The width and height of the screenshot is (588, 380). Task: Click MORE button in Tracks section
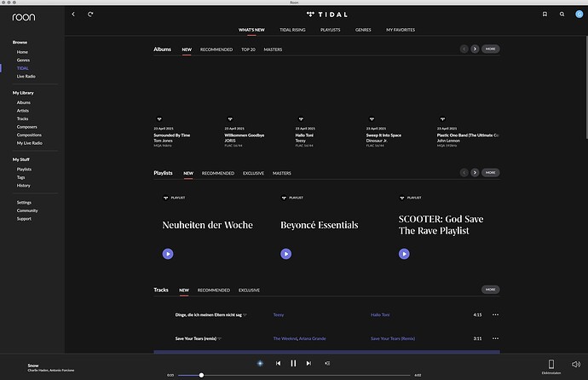click(x=491, y=290)
